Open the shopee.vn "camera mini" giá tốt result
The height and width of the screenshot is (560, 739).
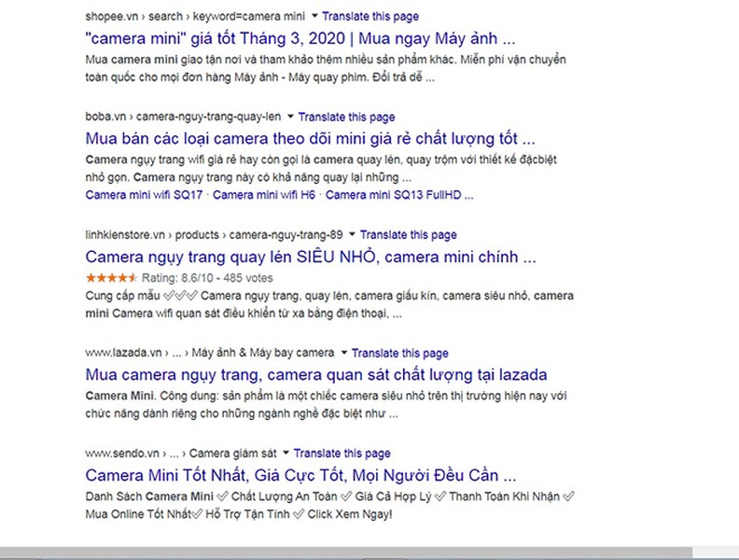click(x=300, y=38)
